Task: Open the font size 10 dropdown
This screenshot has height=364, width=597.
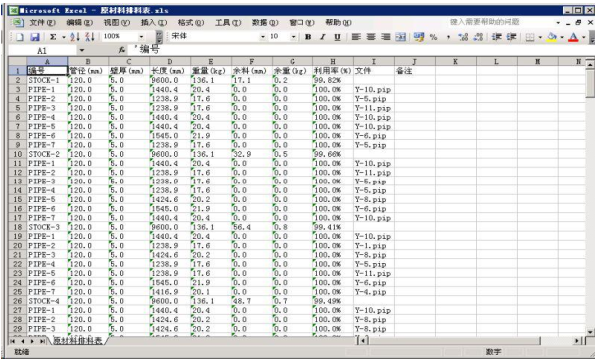Action: (x=293, y=37)
